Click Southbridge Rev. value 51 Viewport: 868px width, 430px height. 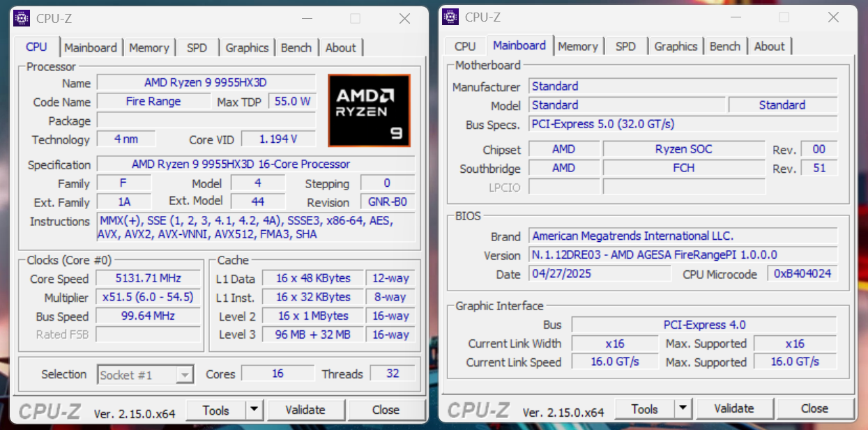(x=819, y=168)
